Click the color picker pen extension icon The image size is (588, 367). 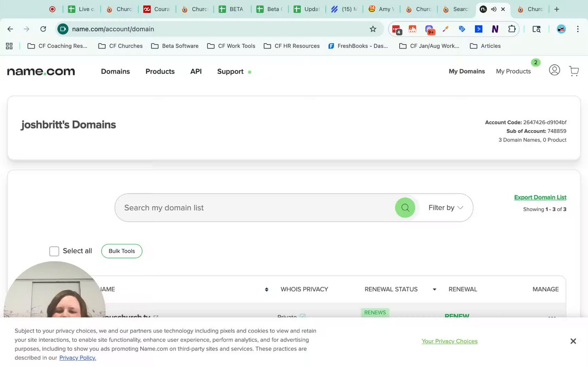coord(445,29)
